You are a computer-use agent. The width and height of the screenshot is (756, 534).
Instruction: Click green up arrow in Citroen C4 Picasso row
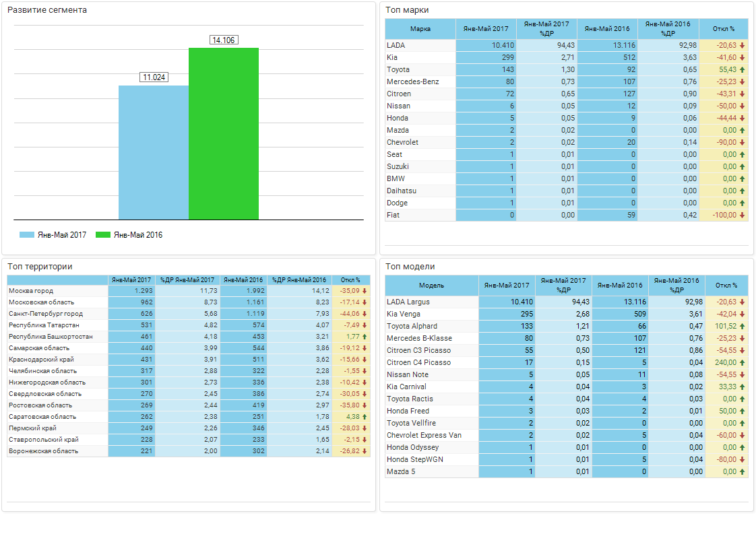click(743, 363)
